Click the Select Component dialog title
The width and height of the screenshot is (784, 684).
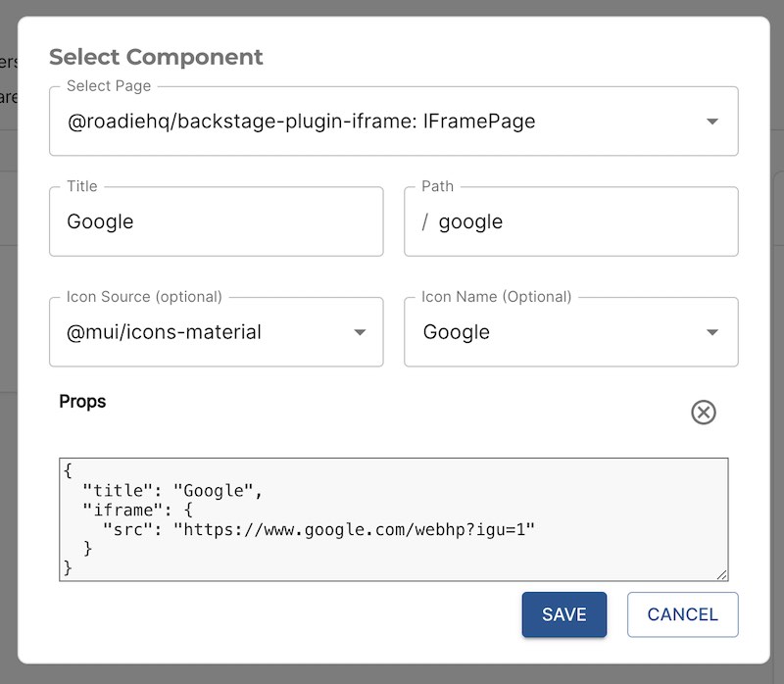click(x=156, y=57)
